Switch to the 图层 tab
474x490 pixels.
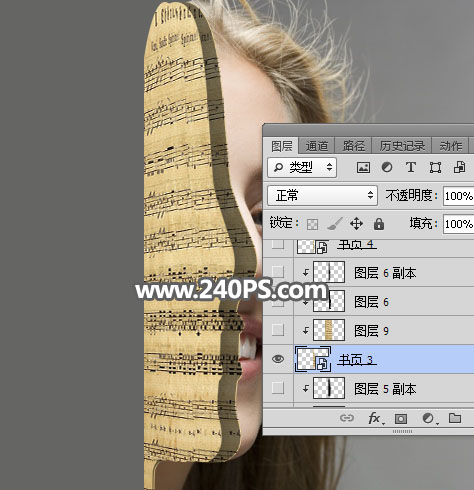[282, 146]
